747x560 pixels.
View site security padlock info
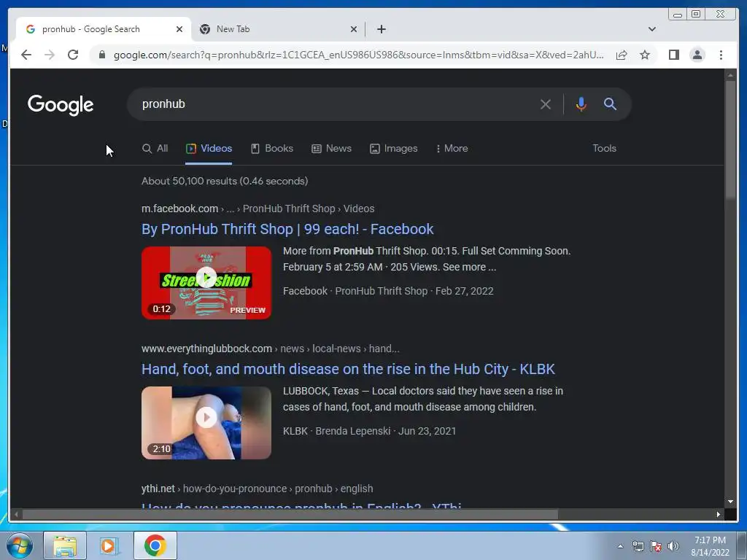[x=102, y=55]
